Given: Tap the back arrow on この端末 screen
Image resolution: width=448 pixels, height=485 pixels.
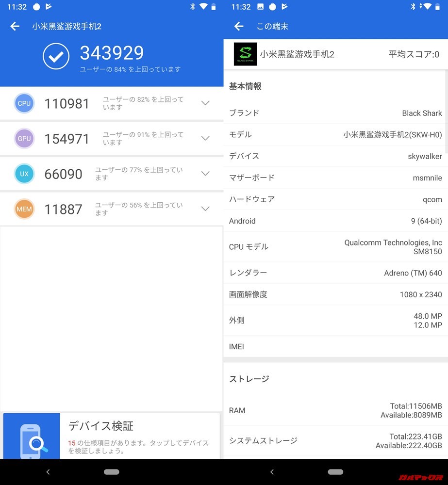Looking at the screenshot, I should tap(239, 26).
